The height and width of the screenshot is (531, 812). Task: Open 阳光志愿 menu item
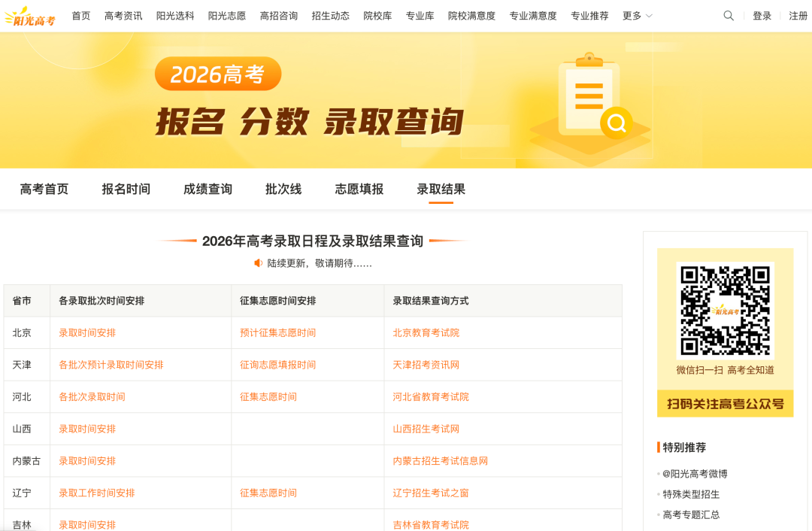pos(227,16)
